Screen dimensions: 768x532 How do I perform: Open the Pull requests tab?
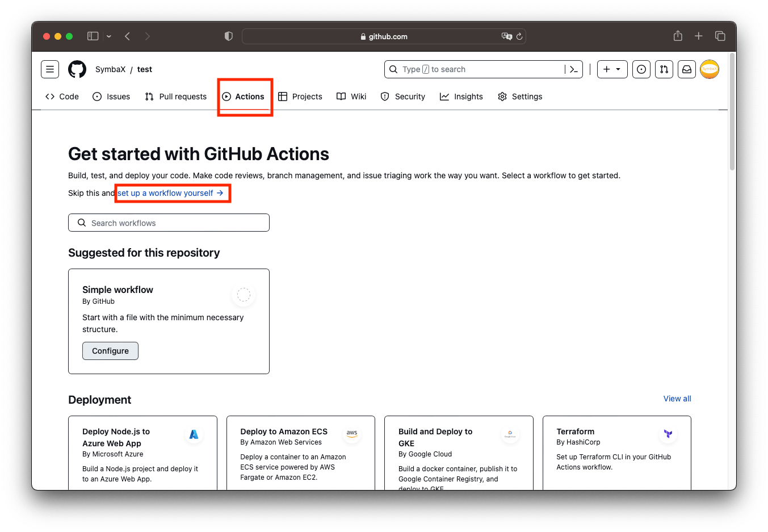pyautogui.click(x=176, y=97)
